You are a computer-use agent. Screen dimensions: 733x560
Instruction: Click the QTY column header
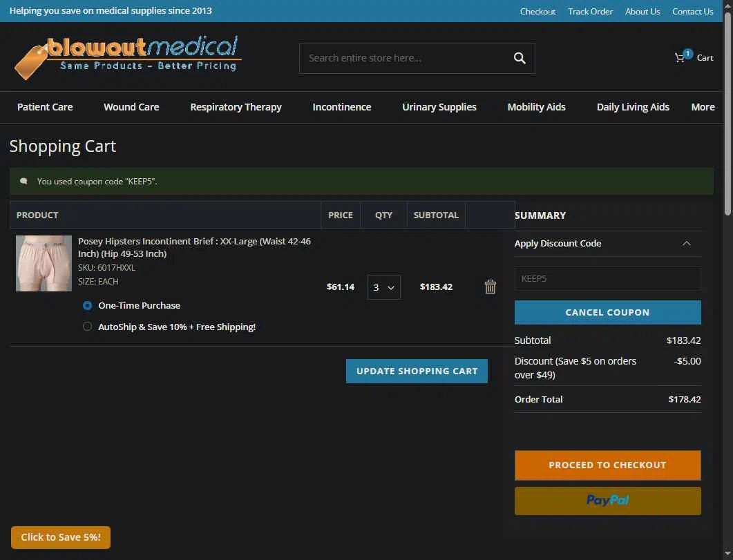click(383, 215)
